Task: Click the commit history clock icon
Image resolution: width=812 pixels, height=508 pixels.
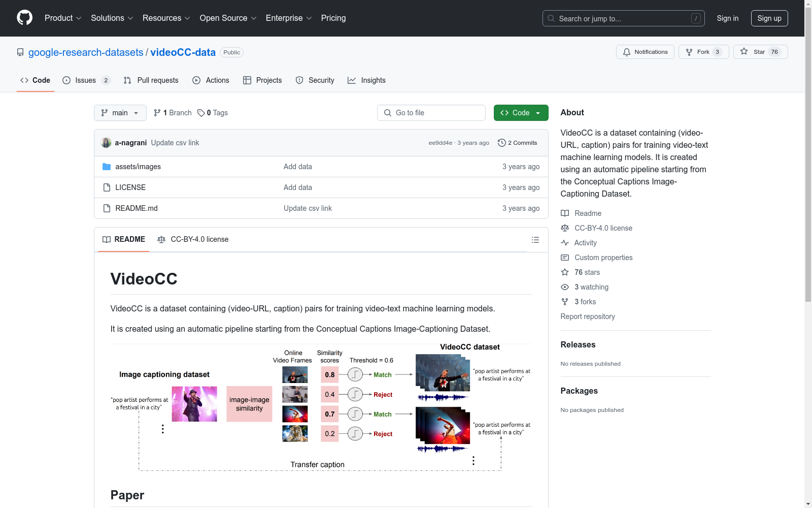Action: (x=502, y=143)
